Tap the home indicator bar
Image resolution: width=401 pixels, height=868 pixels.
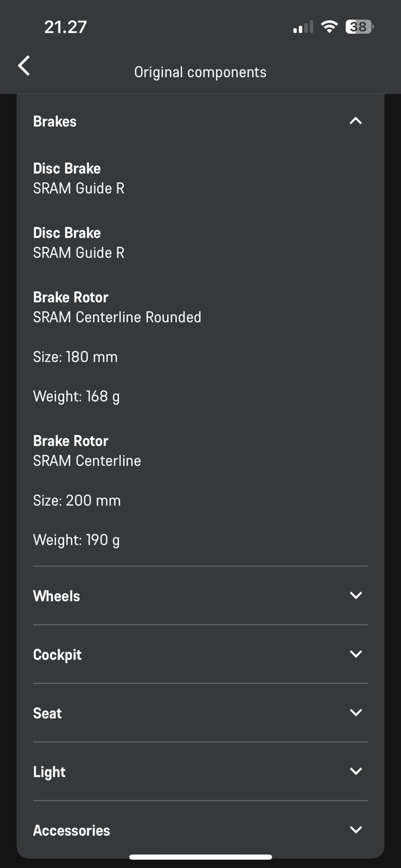coord(200,857)
